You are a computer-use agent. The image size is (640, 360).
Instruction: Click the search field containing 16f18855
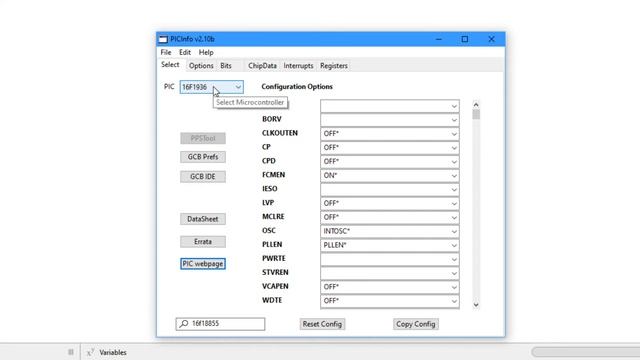pos(220,324)
